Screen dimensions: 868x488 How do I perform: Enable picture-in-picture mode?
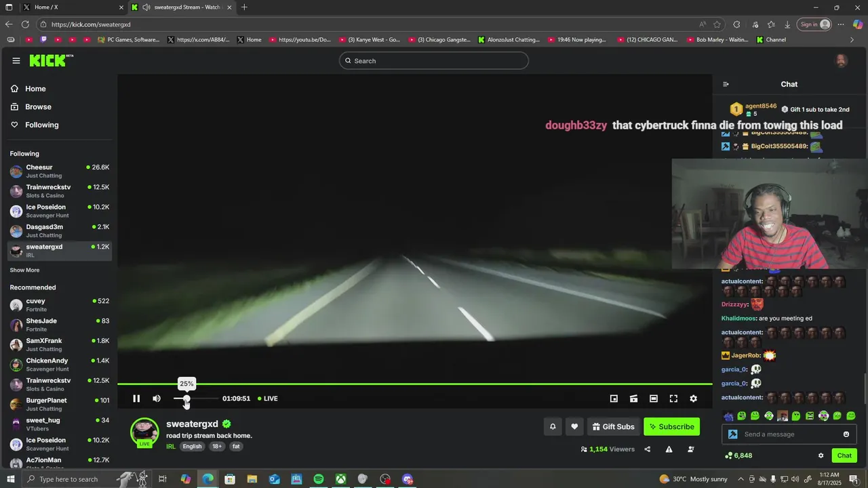tap(614, 399)
